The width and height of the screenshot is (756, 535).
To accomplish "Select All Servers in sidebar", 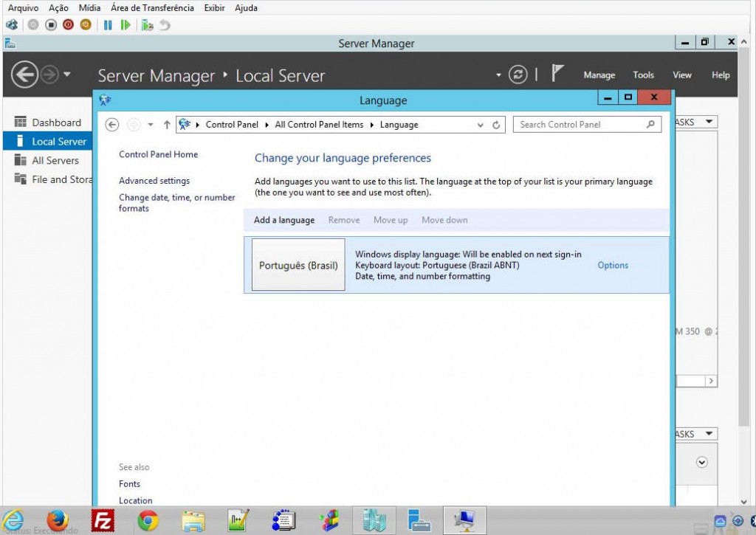I will click(47, 161).
